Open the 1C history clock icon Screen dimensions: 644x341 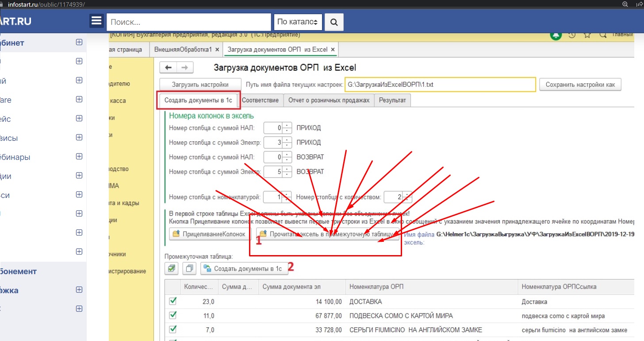pos(572,35)
